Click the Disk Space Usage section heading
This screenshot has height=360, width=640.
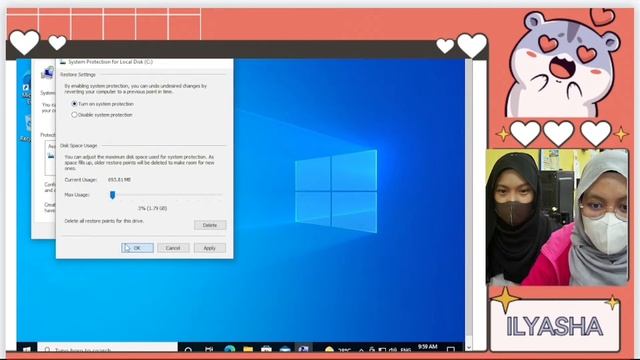point(79,145)
